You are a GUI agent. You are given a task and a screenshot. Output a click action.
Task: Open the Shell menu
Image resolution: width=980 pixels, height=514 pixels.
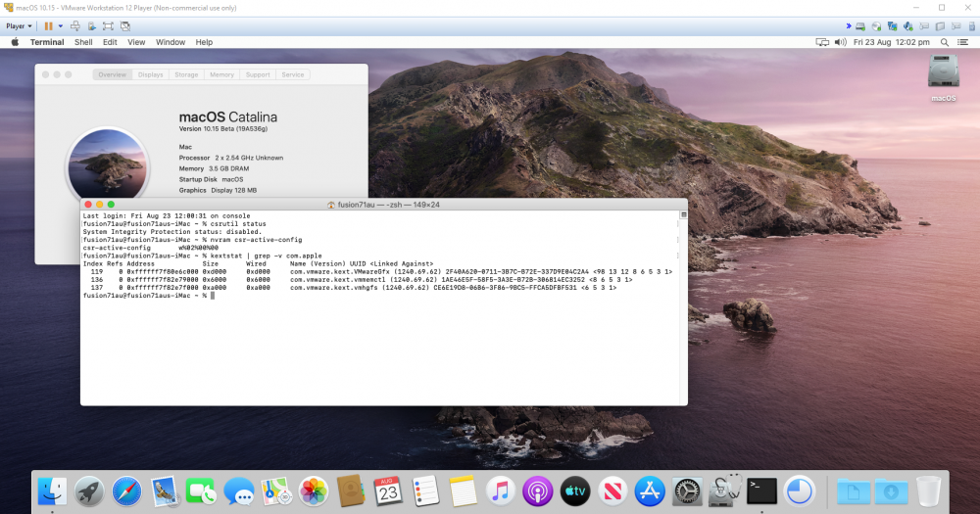(x=83, y=42)
